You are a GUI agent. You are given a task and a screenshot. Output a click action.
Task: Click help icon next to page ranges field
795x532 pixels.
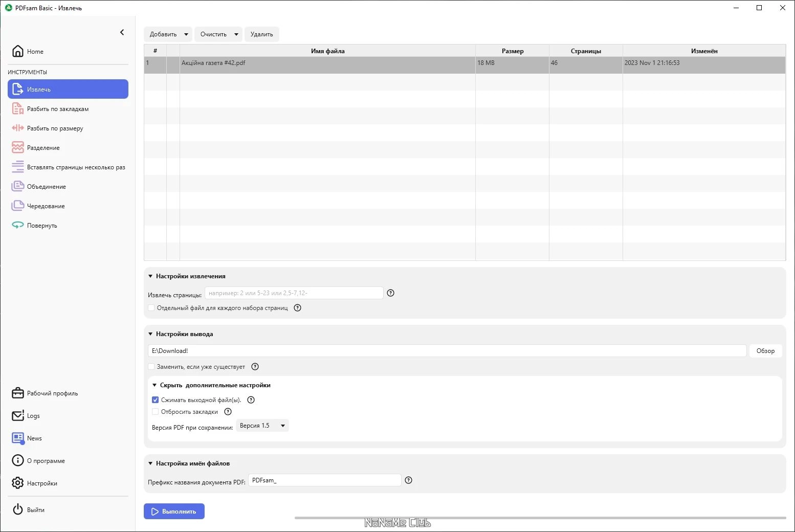[391, 293]
